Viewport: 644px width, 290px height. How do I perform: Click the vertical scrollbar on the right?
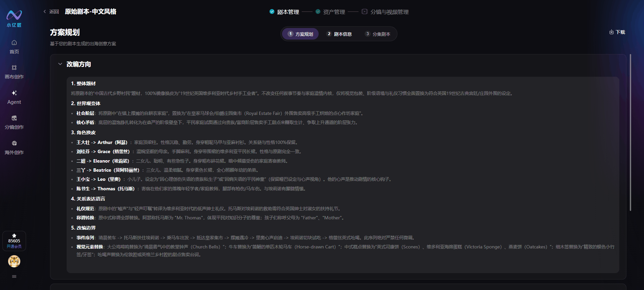coord(630,132)
